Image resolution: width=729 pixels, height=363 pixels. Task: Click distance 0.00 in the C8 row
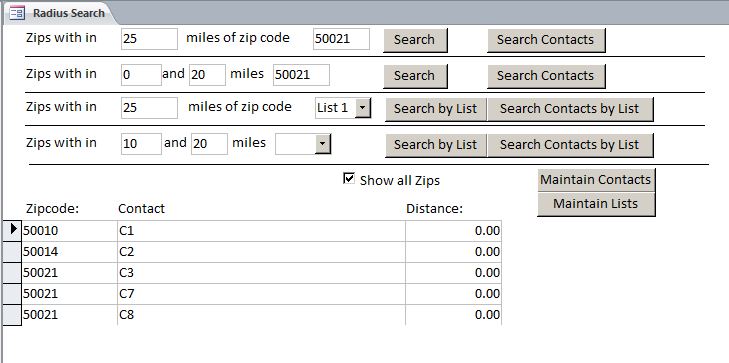click(453, 315)
